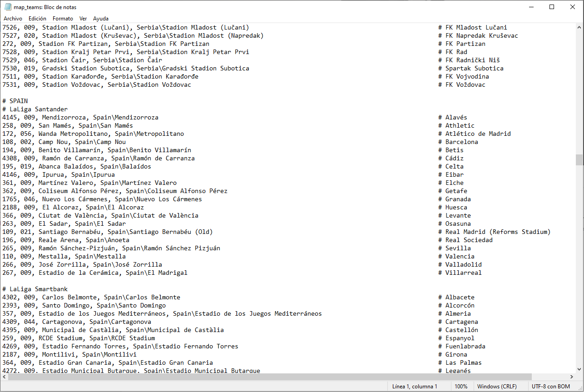The height and width of the screenshot is (392, 584).
Task: Click the San Mamés line
Action: [x=68, y=125]
